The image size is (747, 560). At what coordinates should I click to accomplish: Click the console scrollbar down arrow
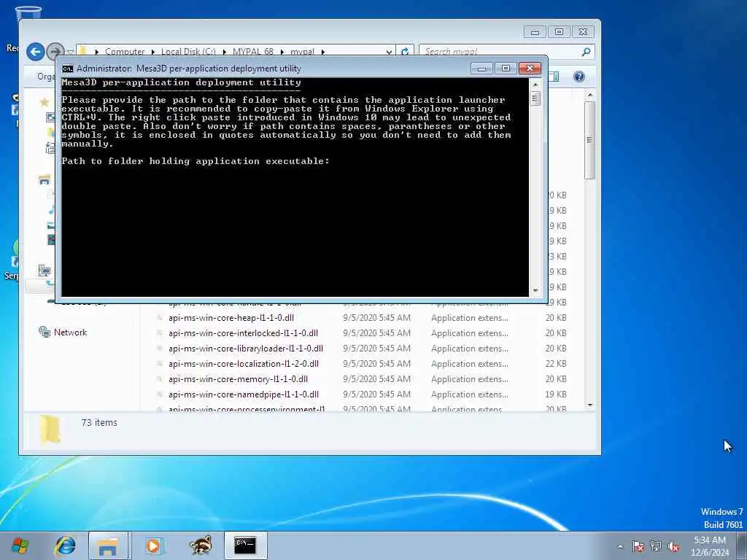535,290
